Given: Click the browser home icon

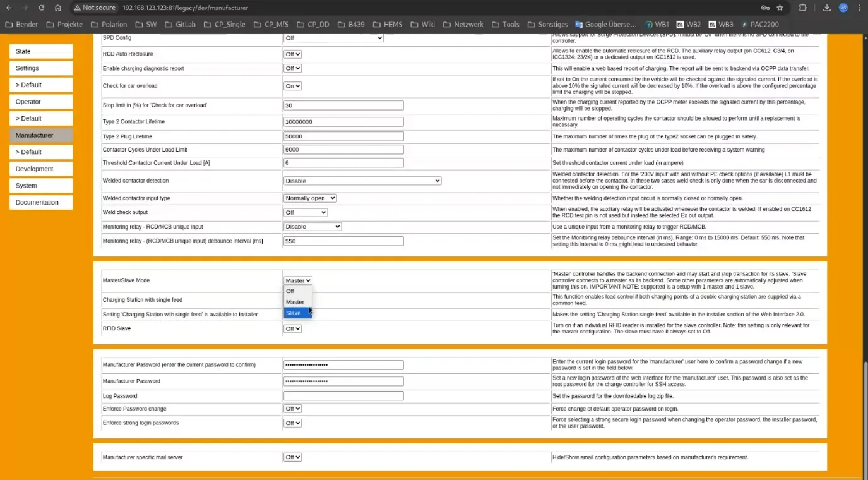Looking at the screenshot, I should (57, 8).
